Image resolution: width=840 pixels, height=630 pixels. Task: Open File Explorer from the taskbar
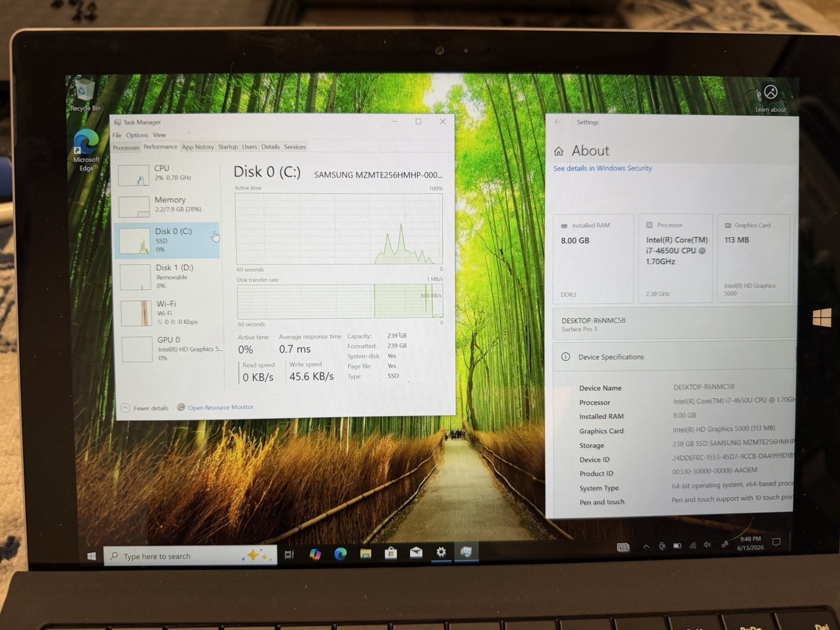pyautogui.click(x=365, y=553)
